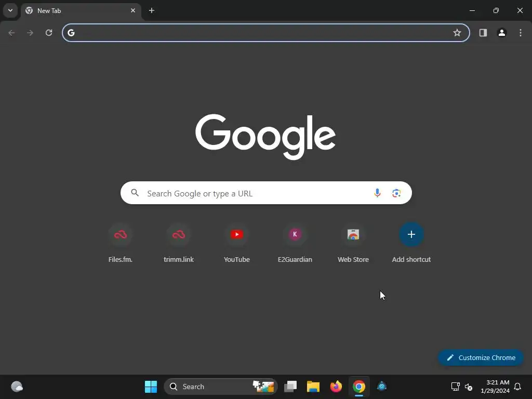Reload the current page
Screen dimensions: 532x399
tap(49, 33)
